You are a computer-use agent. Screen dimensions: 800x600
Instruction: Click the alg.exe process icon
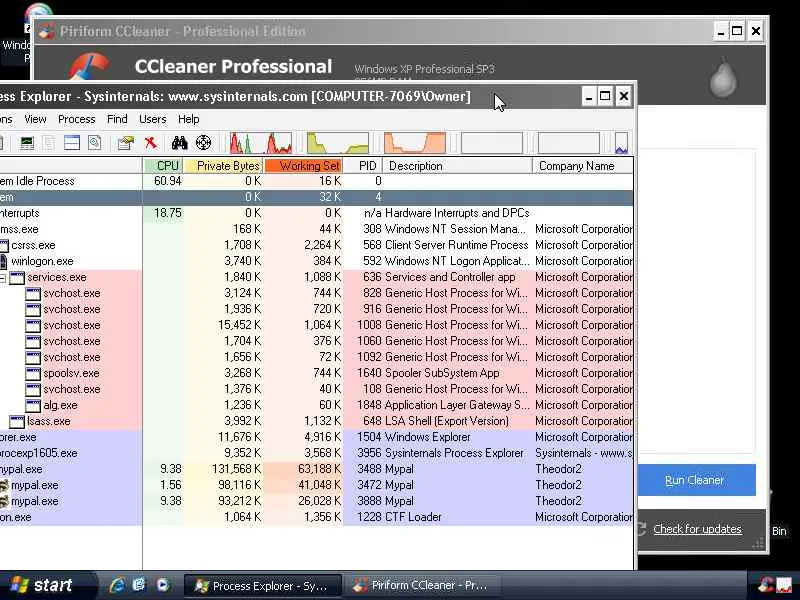33,406
